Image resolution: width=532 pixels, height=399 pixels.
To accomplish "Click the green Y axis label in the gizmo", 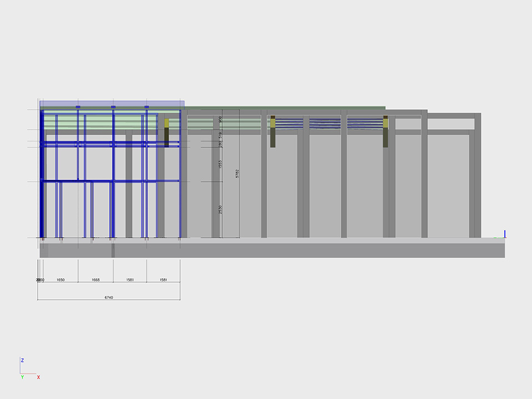I will 22,377.
